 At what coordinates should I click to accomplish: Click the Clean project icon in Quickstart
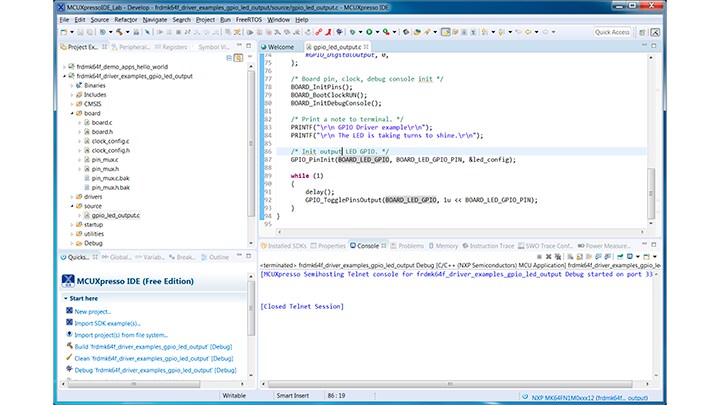(x=68, y=358)
